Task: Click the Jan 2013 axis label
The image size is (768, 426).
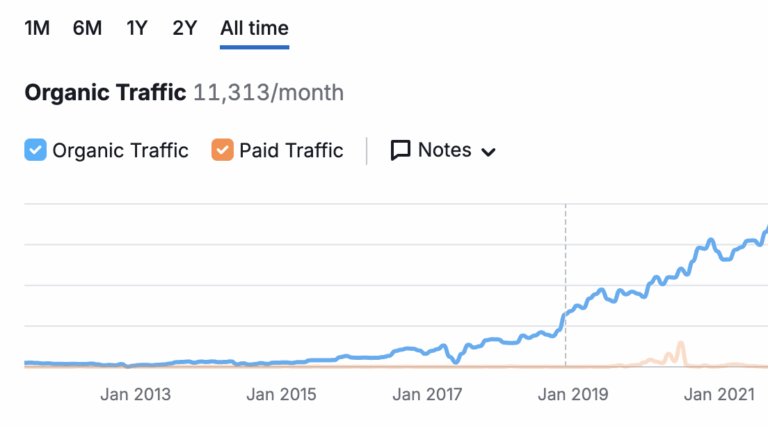Action: pyautogui.click(x=135, y=394)
